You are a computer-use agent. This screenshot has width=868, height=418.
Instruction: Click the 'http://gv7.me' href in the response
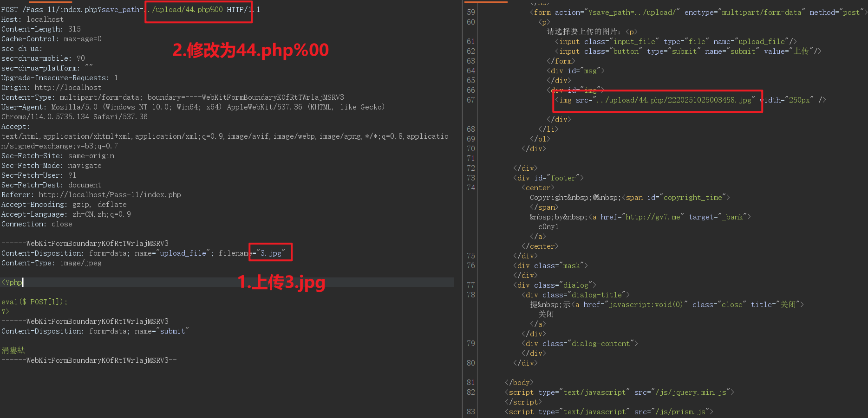653,217
